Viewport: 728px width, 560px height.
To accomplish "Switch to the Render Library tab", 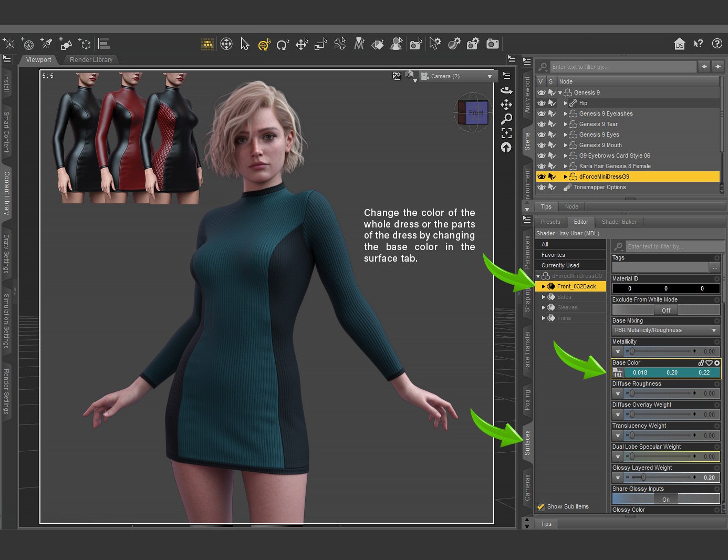I will point(90,59).
